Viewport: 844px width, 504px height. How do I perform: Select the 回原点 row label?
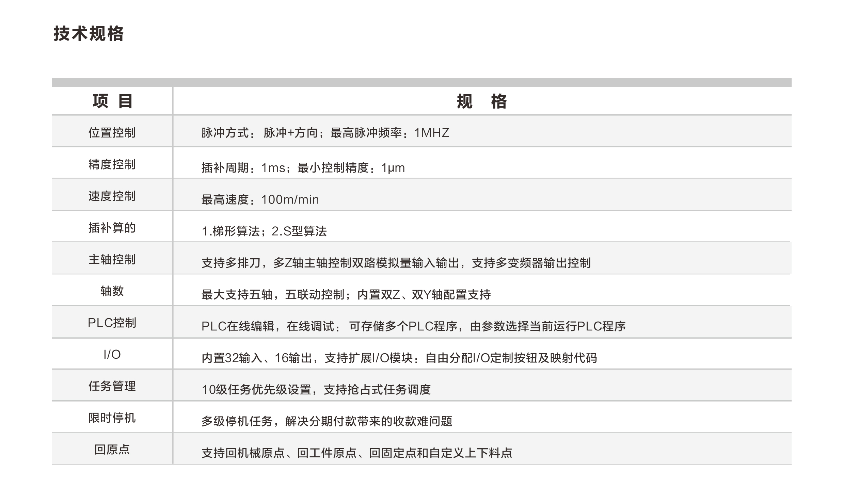(112, 450)
